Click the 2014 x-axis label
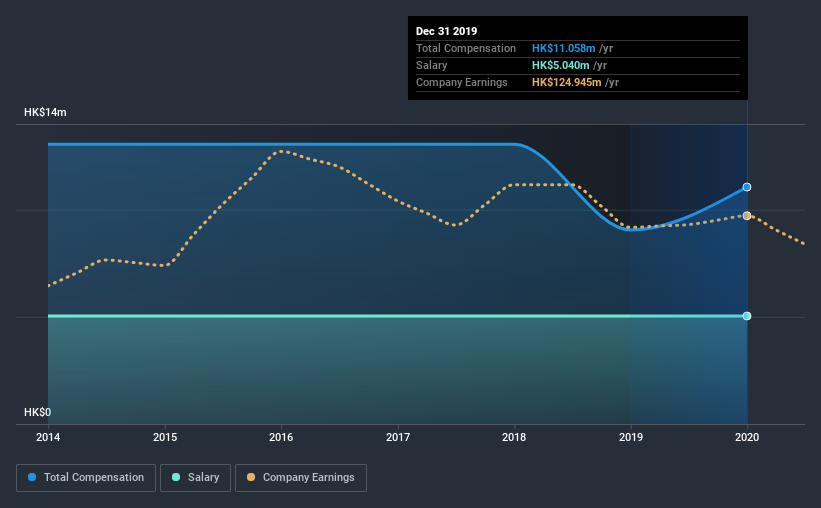The height and width of the screenshot is (508, 821). click(x=48, y=437)
